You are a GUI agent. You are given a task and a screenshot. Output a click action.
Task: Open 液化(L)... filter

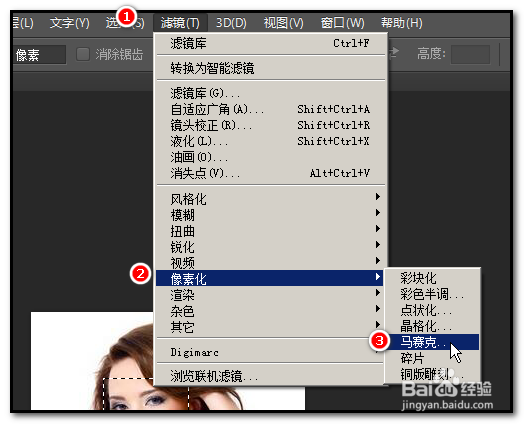pyautogui.click(x=270, y=141)
